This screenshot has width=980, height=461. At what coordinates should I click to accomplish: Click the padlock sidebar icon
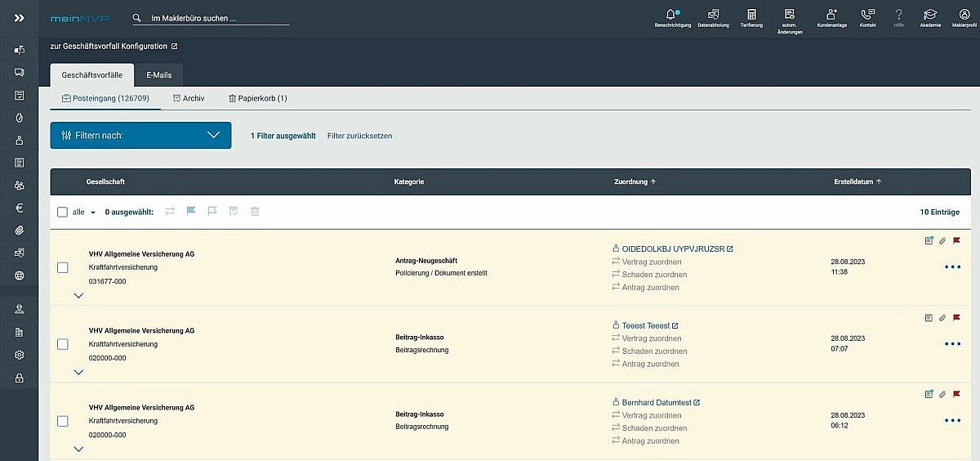(x=19, y=378)
